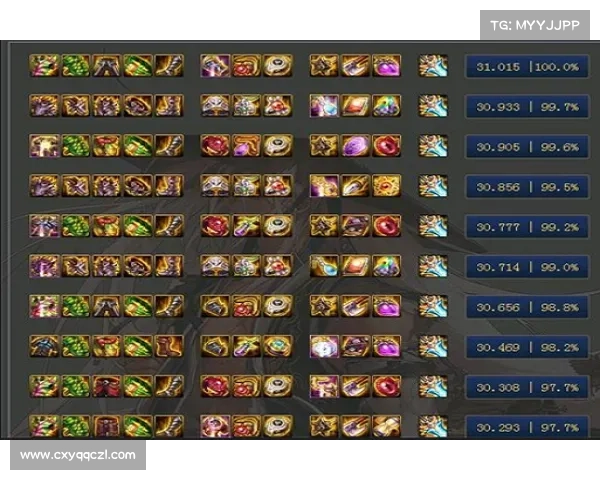Image resolution: width=600 pixels, height=480 pixels.
Task: Click the brown boots icon in 30.469 row
Action: [169, 346]
